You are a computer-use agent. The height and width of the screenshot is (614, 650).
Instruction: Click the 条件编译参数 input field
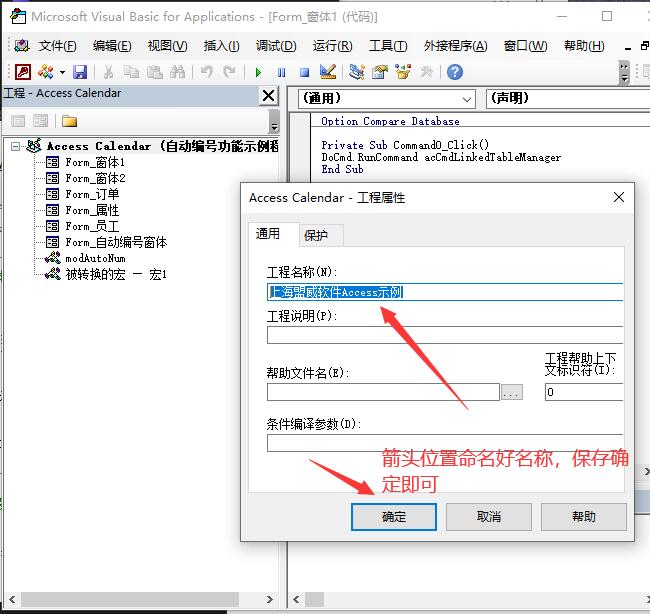[x=445, y=443]
